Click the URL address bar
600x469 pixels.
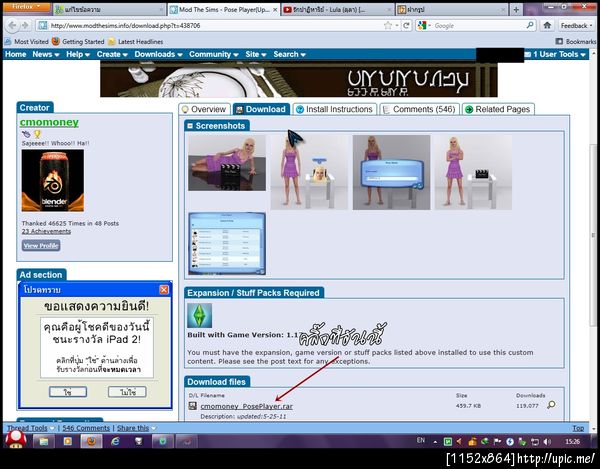[214, 26]
